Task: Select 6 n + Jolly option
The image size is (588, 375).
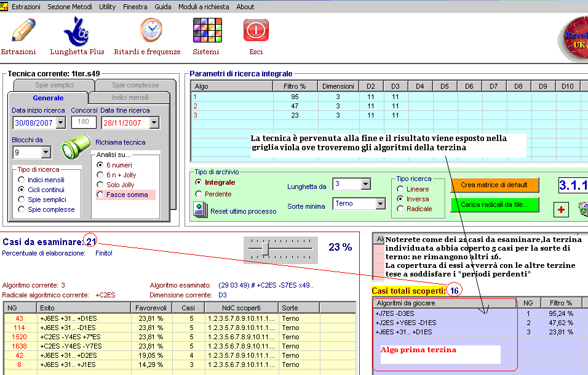Action: coord(100,174)
